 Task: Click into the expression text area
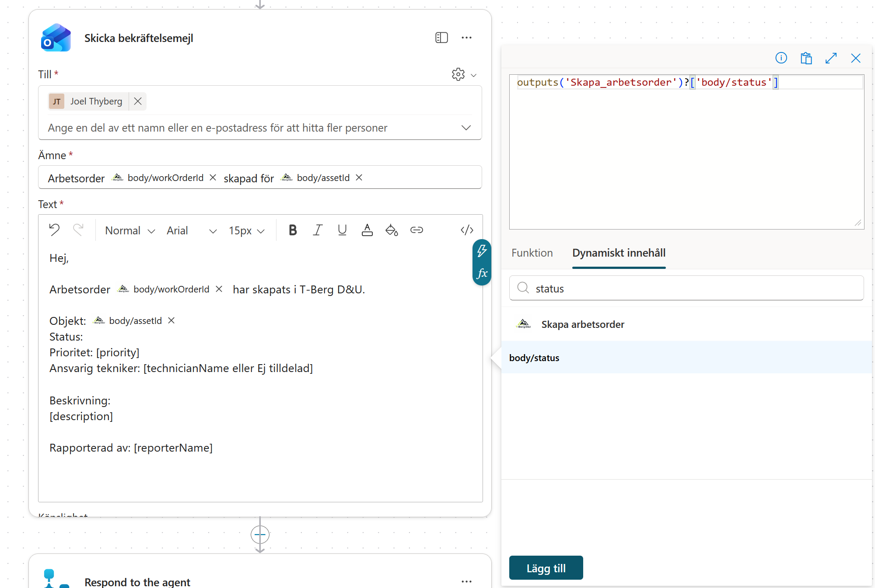686,152
